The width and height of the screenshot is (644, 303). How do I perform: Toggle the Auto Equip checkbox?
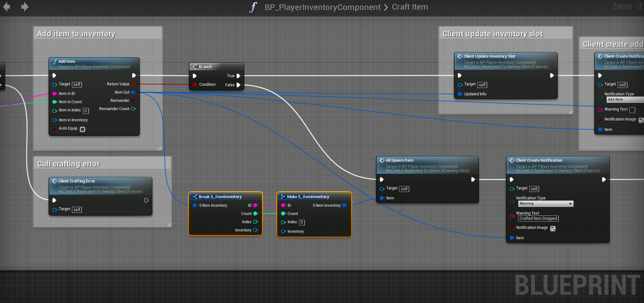[x=82, y=129]
